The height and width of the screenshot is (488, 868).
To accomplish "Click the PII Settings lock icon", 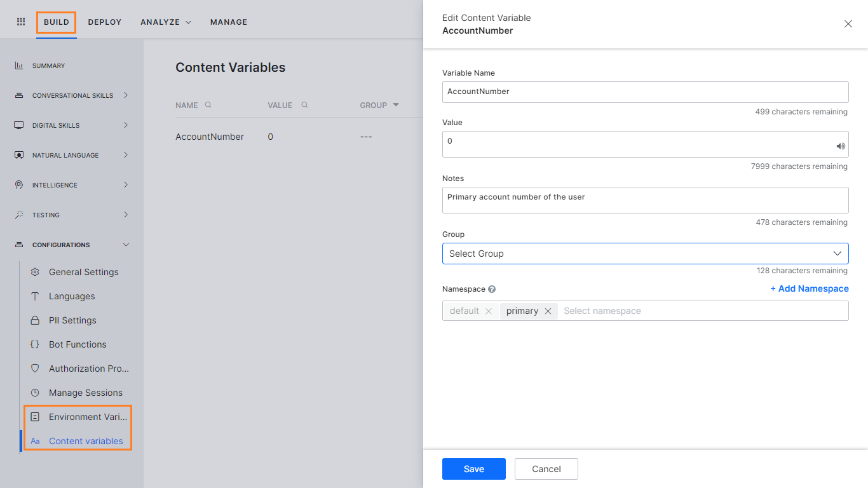I will 36,320.
